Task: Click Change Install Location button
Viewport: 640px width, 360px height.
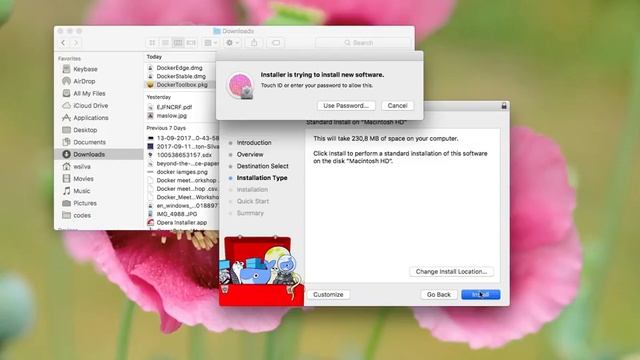Action: tap(451, 271)
